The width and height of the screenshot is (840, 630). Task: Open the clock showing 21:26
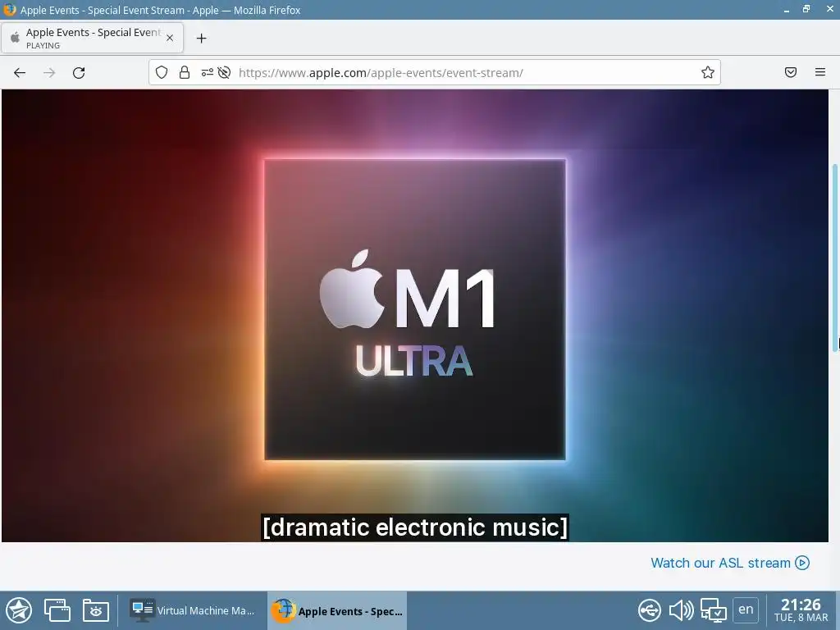point(801,610)
